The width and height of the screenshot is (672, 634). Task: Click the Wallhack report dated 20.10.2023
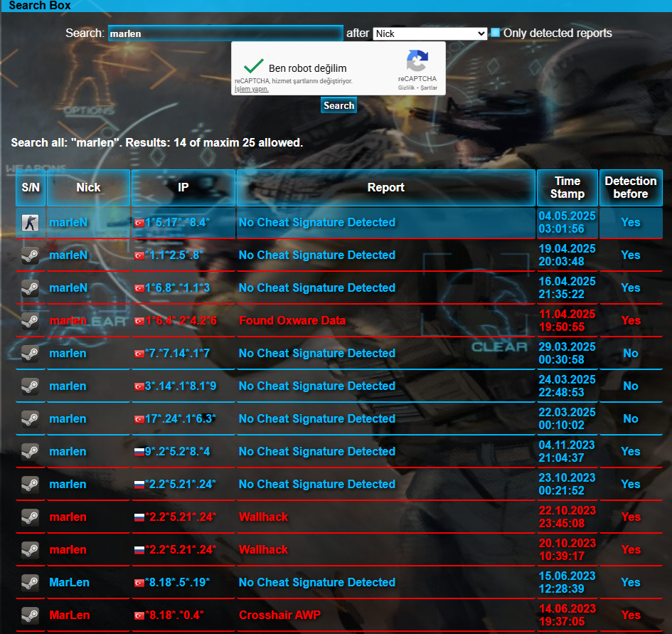coord(263,549)
